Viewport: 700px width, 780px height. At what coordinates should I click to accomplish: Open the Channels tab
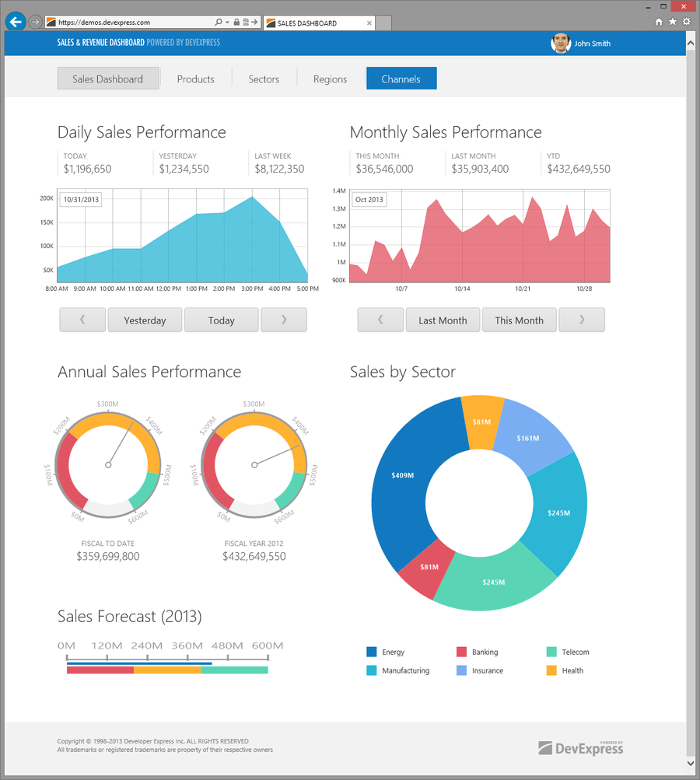point(401,79)
